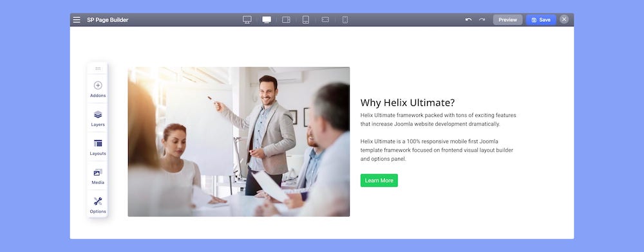
Task: Open the hamburger menu beside SP Page Builder
Action: point(77,20)
